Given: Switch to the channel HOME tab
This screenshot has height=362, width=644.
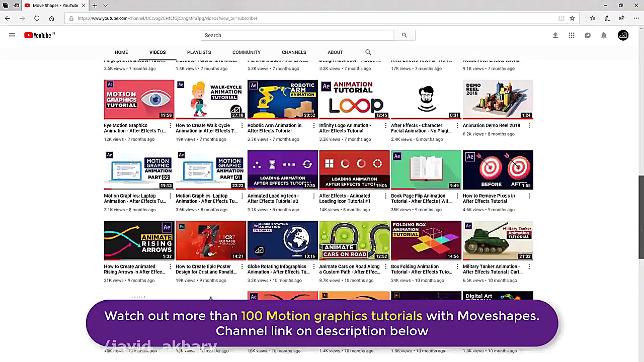Looking at the screenshot, I should (121, 52).
